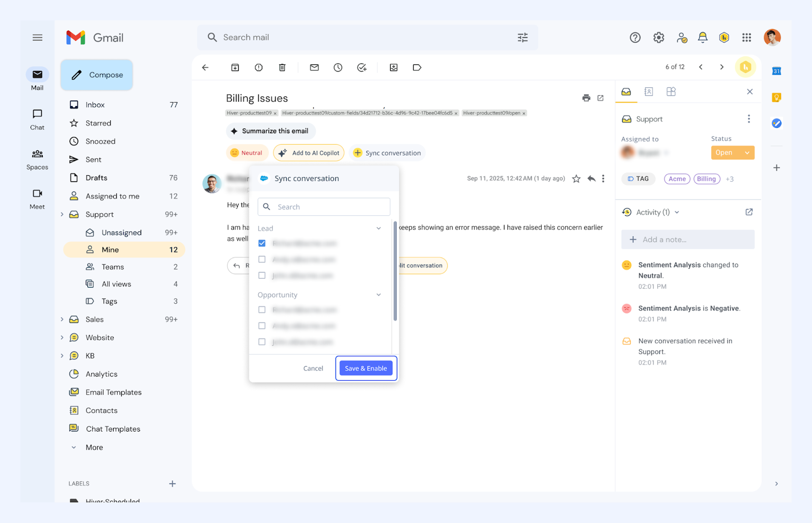This screenshot has height=523, width=812.
Task: Expand the Support mailbox tree
Action: [x=62, y=214]
